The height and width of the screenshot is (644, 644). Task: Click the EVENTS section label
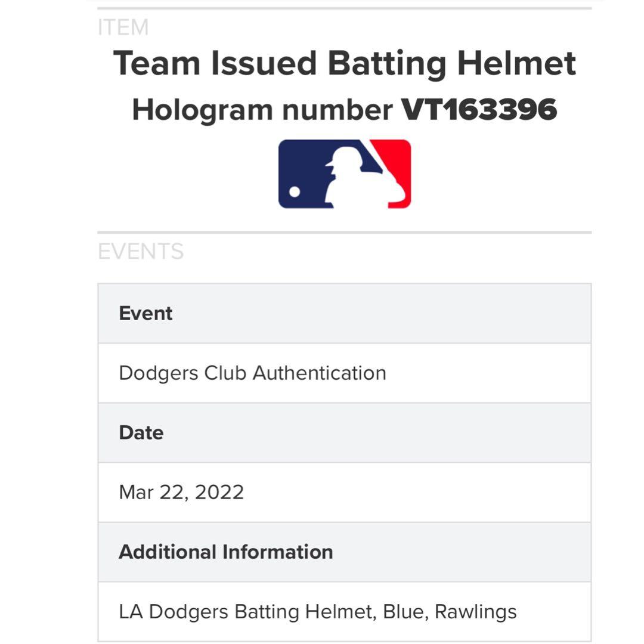click(x=141, y=252)
